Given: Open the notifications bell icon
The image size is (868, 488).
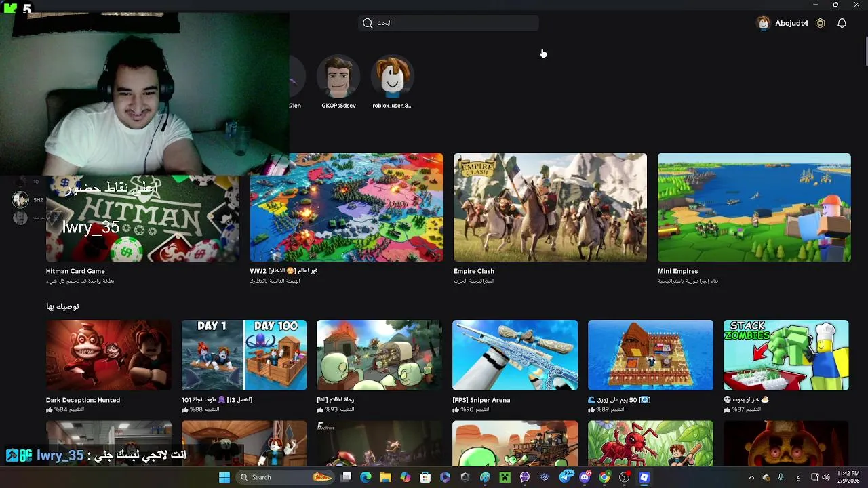Looking at the screenshot, I should [x=842, y=23].
